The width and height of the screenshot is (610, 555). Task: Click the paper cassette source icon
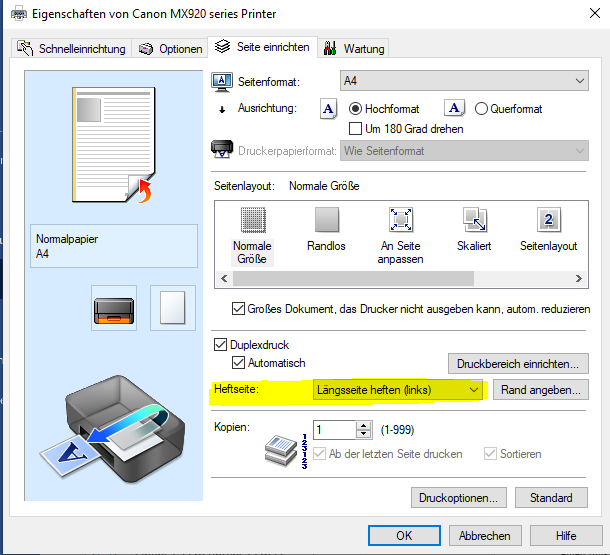(114, 308)
